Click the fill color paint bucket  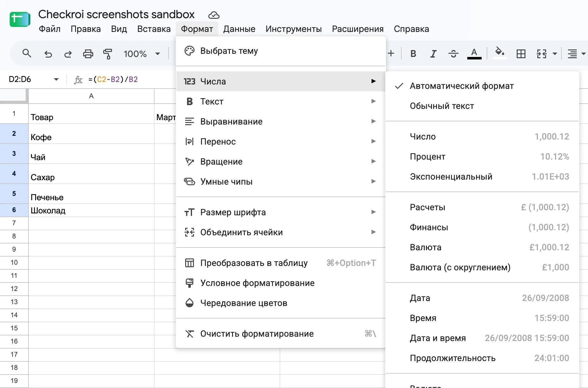tap(499, 53)
